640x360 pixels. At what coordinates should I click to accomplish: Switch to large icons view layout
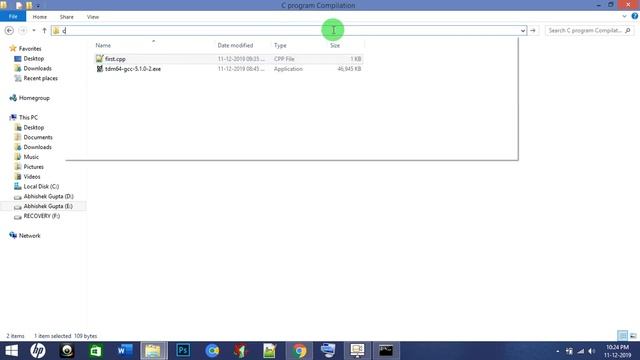click(633, 336)
